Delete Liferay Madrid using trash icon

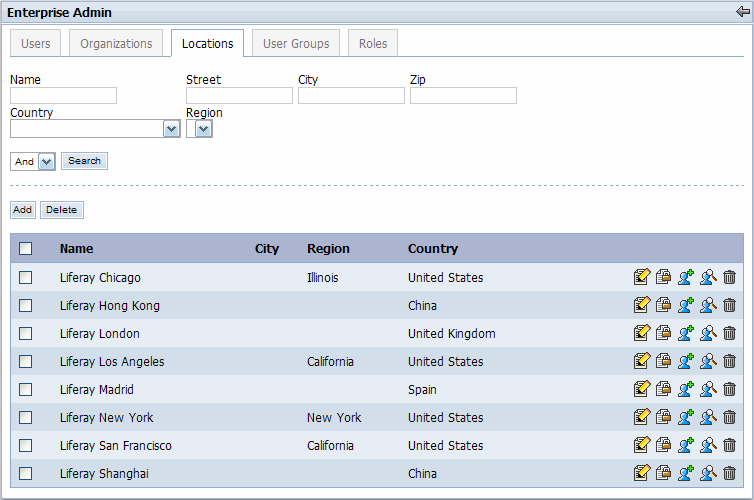coord(730,389)
